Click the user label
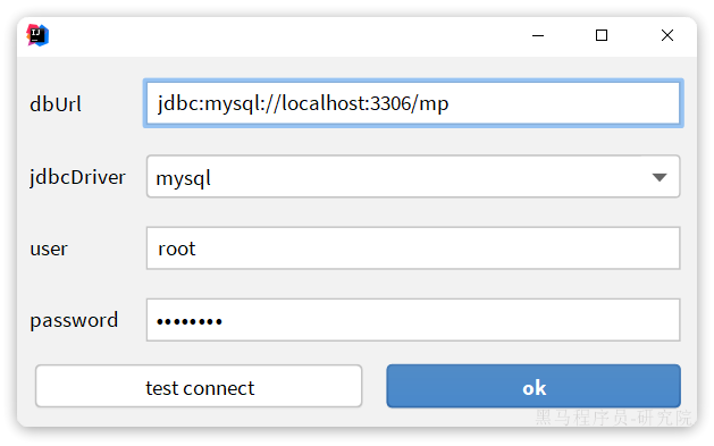 click(x=49, y=249)
